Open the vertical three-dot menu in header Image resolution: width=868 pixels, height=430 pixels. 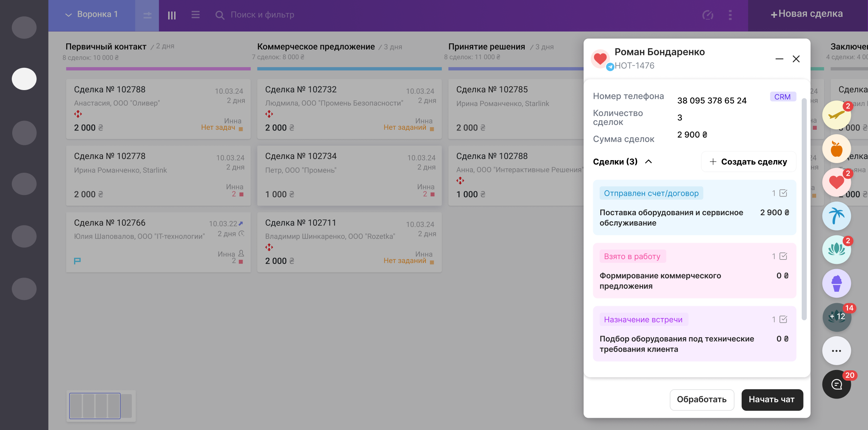click(730, 15)
